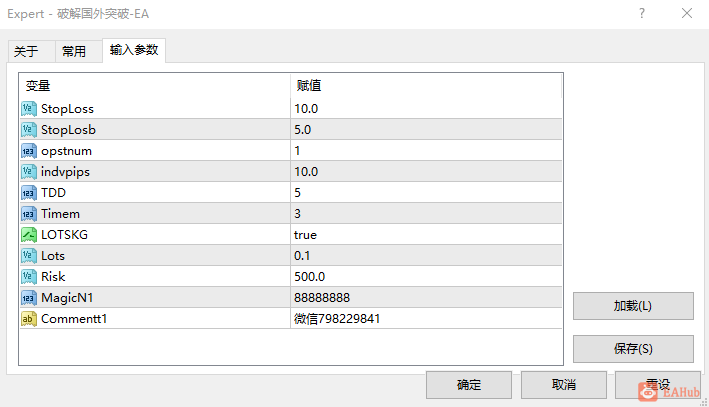
Task: Click the Risk double type icon
Action: [x=29, y=276]
